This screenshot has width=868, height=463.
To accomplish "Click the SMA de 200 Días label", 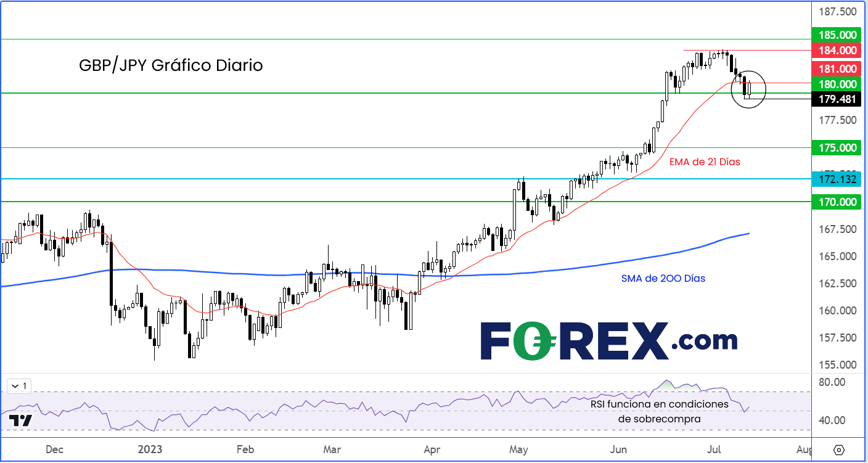I will [663, 279].
